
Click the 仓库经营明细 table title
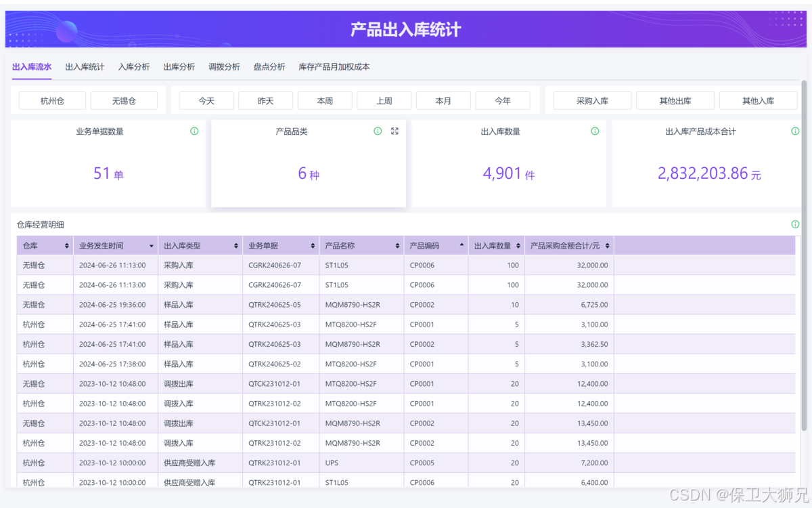tap(41, 224)
